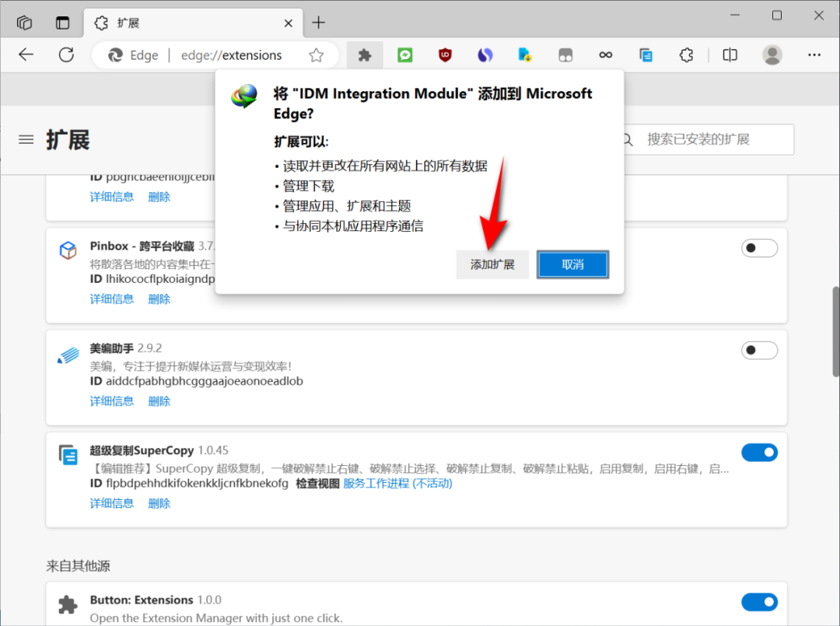Open 服务工作进程 (不活动) link
The height and width of the screenshot is (626, 840).
(x=397, y=484)
